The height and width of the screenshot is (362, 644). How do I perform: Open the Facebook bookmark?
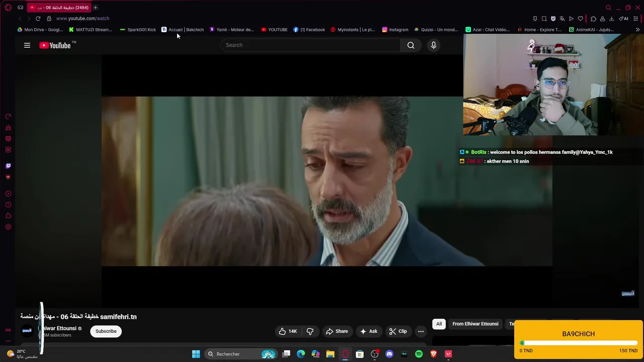(x=309, y=30)
